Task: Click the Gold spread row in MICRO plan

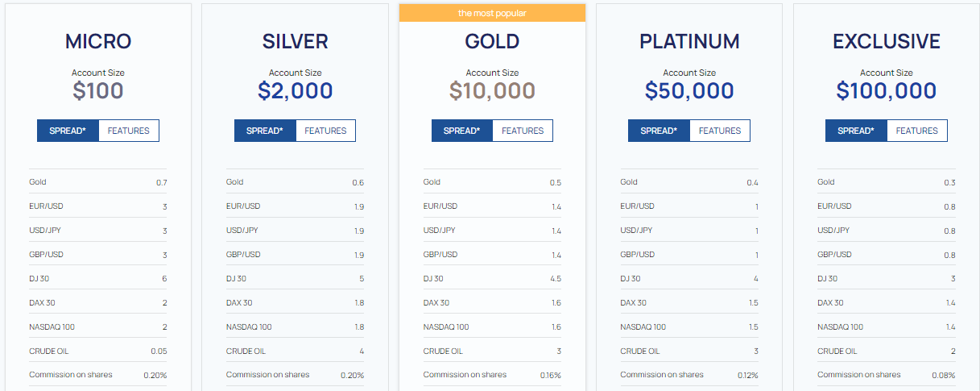Action: click(x=98, y=182)
